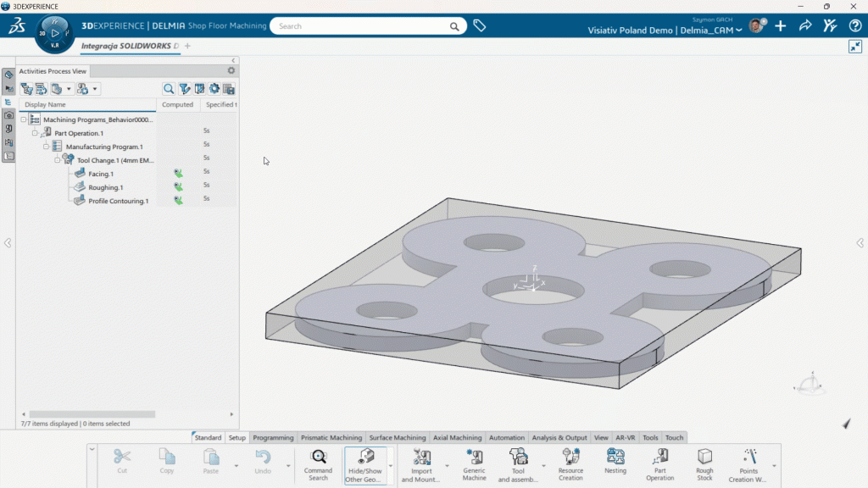This screenshot has width=868, height=488.
Task: Click the second tree reorder icon in panel toolbar
Action: coord(42,88)
